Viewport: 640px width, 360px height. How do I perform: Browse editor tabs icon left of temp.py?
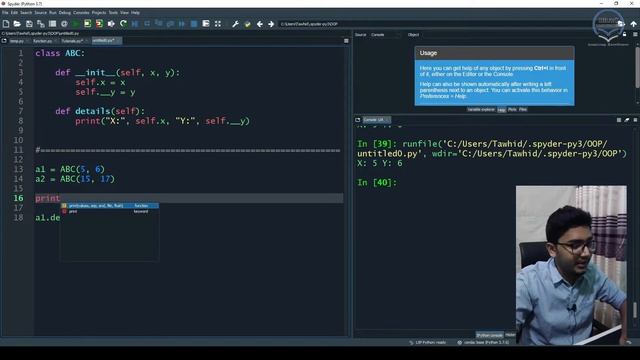tap(4, 41)
